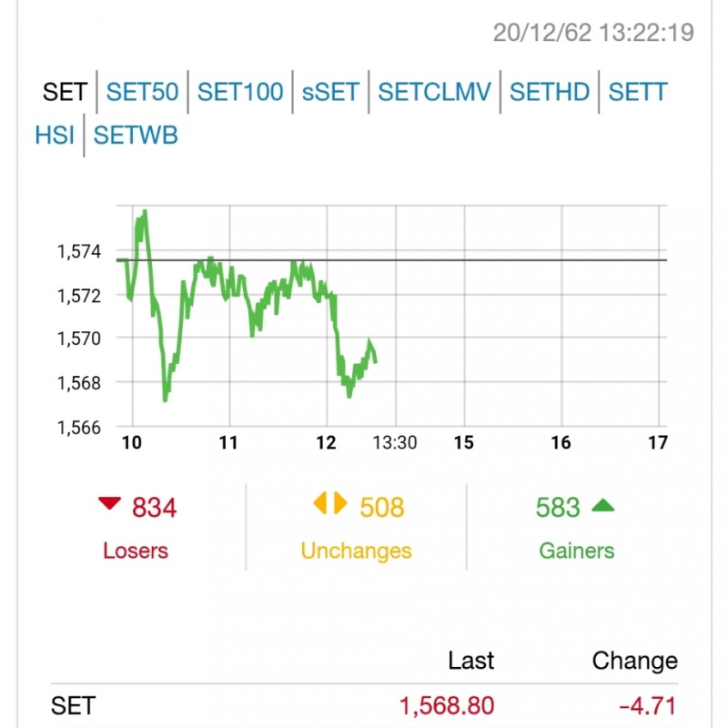Click the 12 hour axis label
728x728 pixels.
coord(326,443)
